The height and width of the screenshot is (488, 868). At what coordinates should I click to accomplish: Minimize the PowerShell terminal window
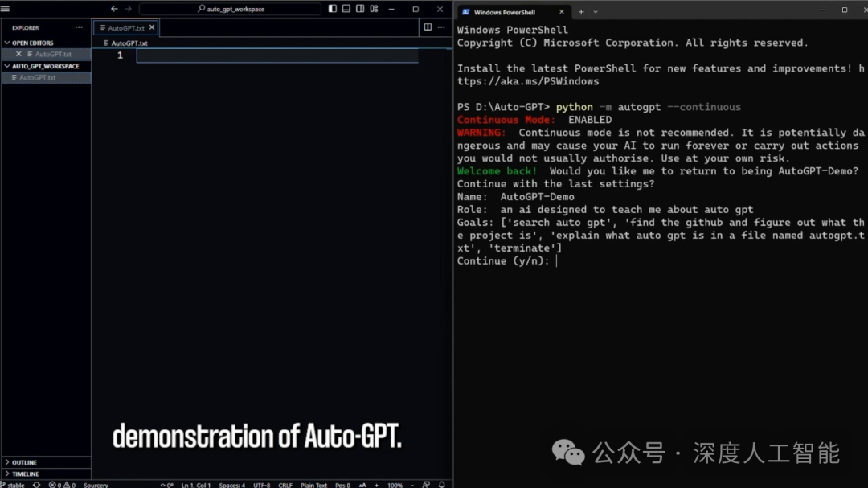pos(823,10)
